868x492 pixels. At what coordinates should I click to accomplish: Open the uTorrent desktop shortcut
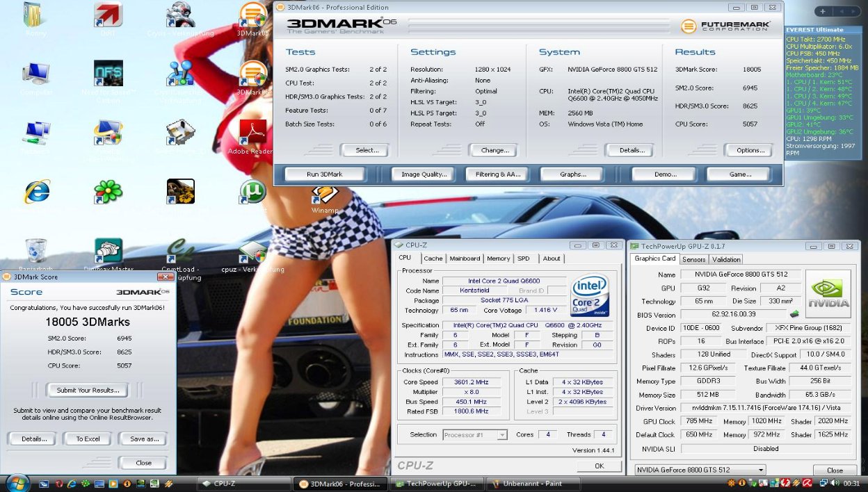pos(253,192)
